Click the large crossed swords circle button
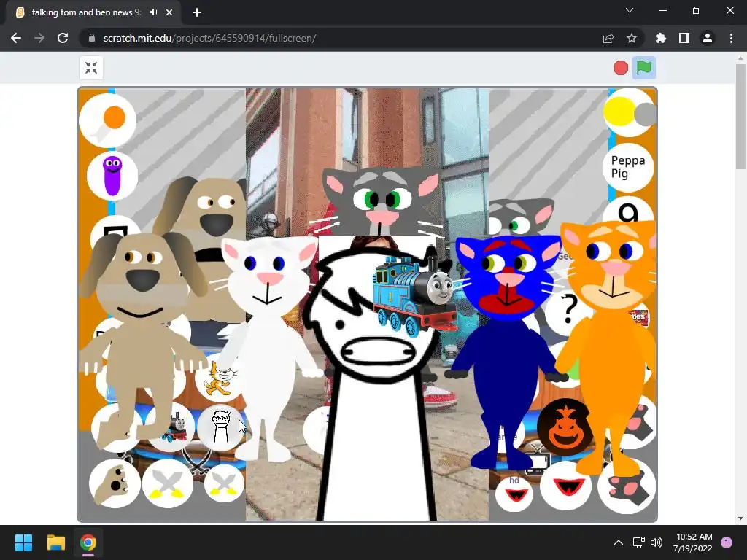The width and height of the screenshot is (747, 560). tap(168, 483)
